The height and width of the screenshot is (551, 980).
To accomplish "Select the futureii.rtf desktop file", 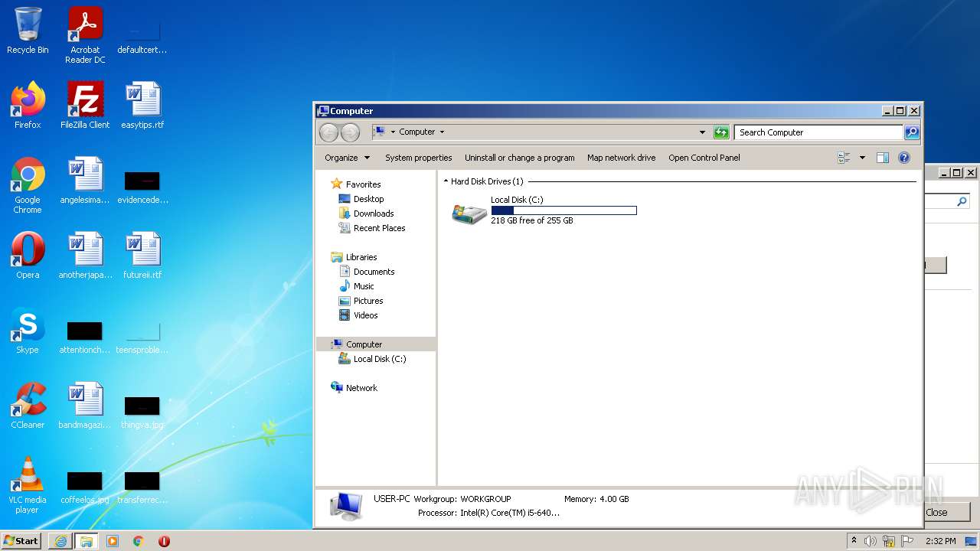I will click(142, 255).
